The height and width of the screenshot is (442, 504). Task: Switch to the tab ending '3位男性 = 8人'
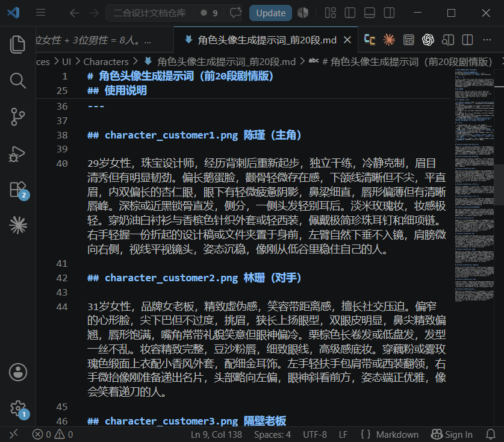pos(105,40)
